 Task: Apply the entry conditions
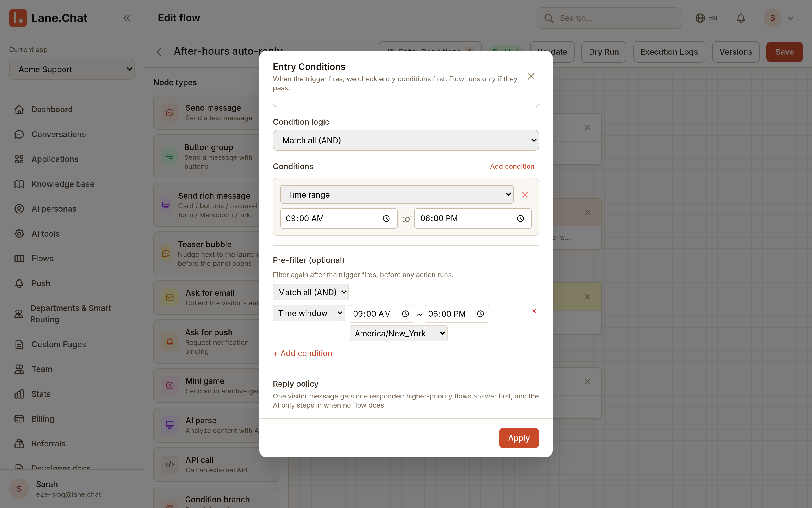pyautogui.click(x=519, y=438)
